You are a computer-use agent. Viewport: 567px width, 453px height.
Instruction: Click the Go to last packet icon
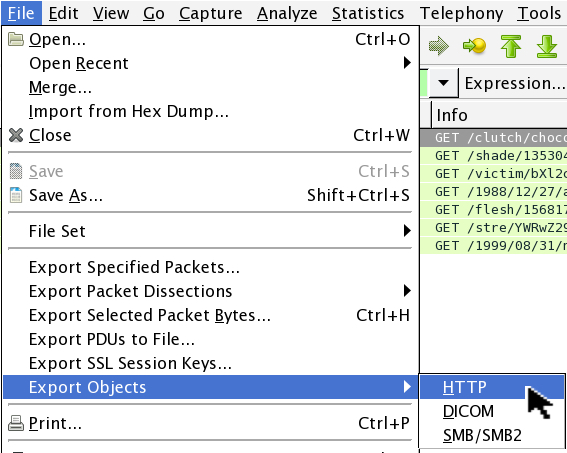547,46
